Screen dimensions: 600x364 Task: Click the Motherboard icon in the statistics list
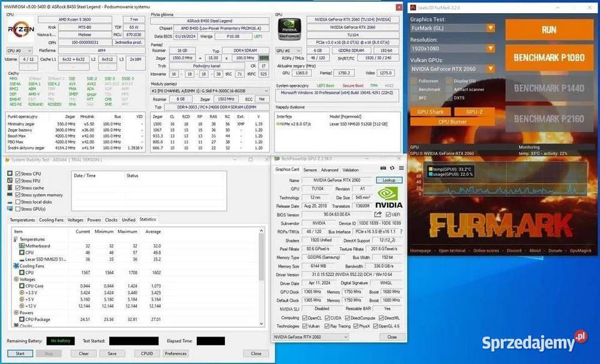point(22,246)
